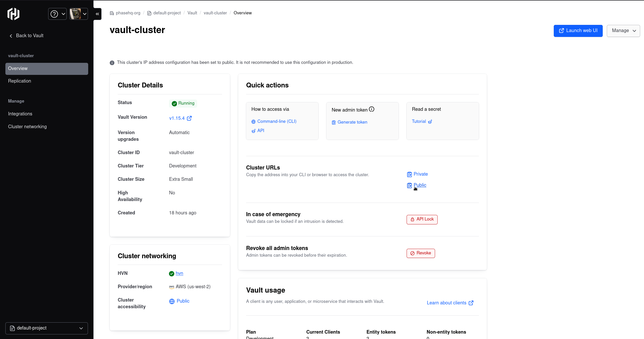
Task: Copy the Private cluster URL via its clipboard icon
Action: click(x=410, y=174)
